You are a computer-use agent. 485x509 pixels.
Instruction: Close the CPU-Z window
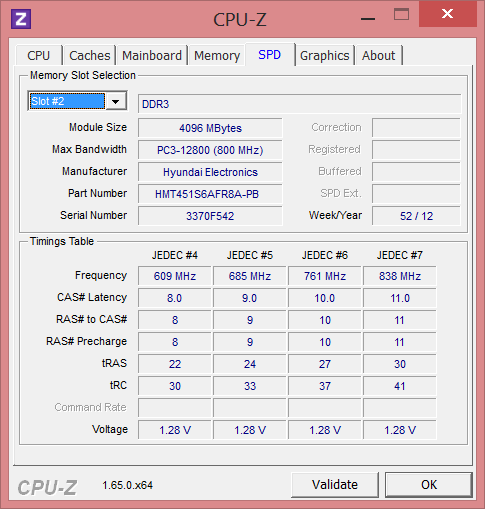click(x=447, y=14)
